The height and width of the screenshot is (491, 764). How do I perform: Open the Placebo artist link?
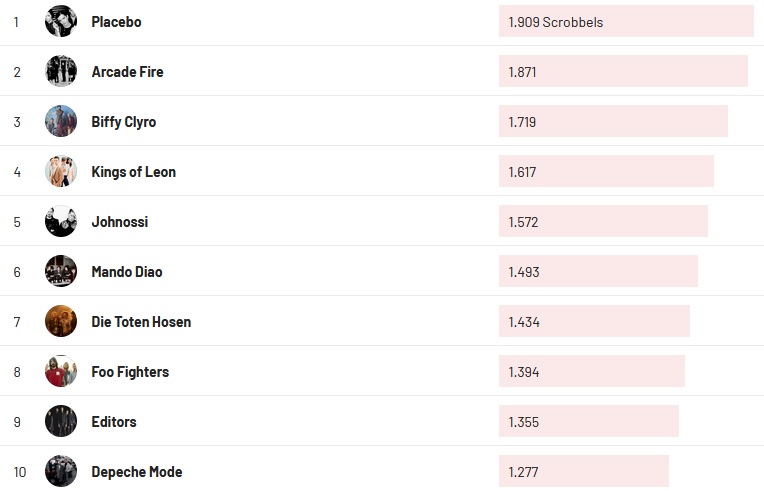(x=116, y=22)
